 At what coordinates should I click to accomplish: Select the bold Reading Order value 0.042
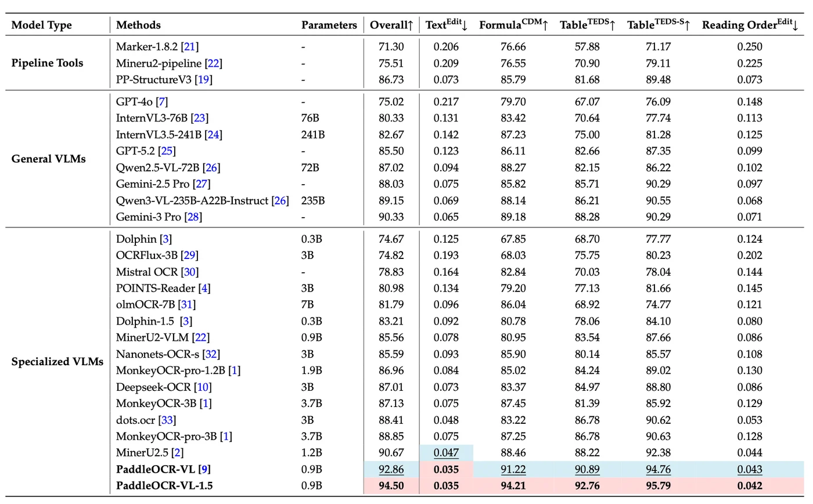(x=750, y=485)
